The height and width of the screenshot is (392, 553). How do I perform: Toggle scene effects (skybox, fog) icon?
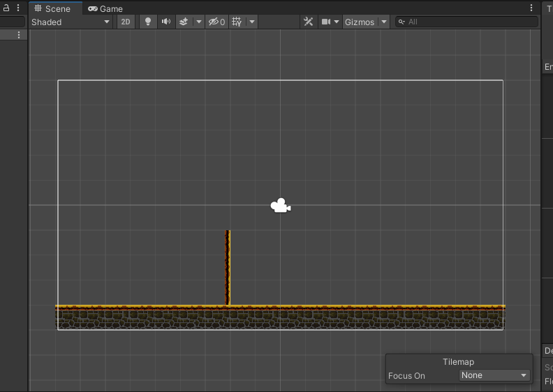[184, 22]
